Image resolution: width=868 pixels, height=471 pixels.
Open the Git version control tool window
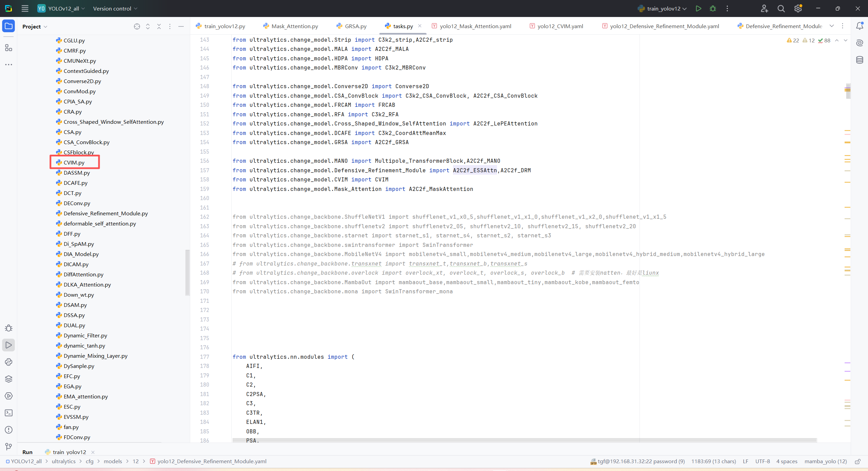point(9,447)
